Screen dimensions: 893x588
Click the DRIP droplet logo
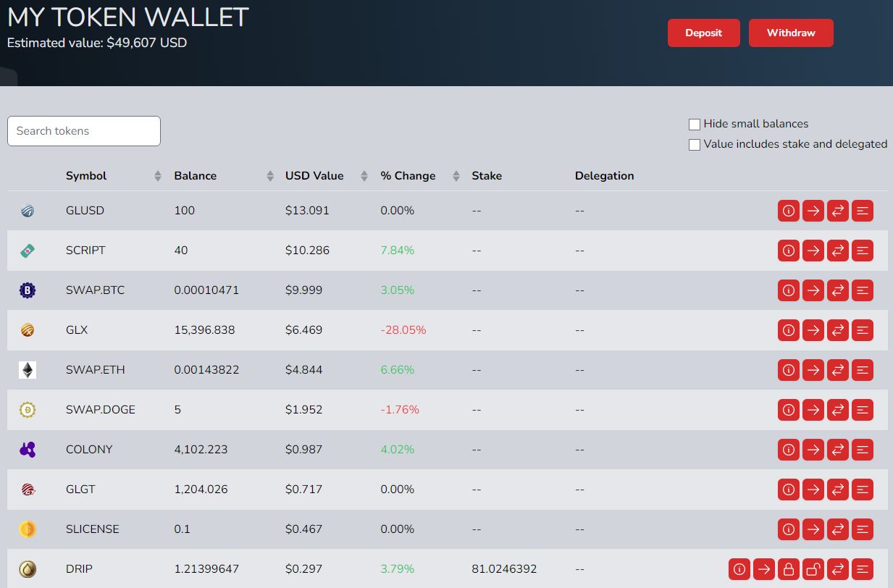28,569
